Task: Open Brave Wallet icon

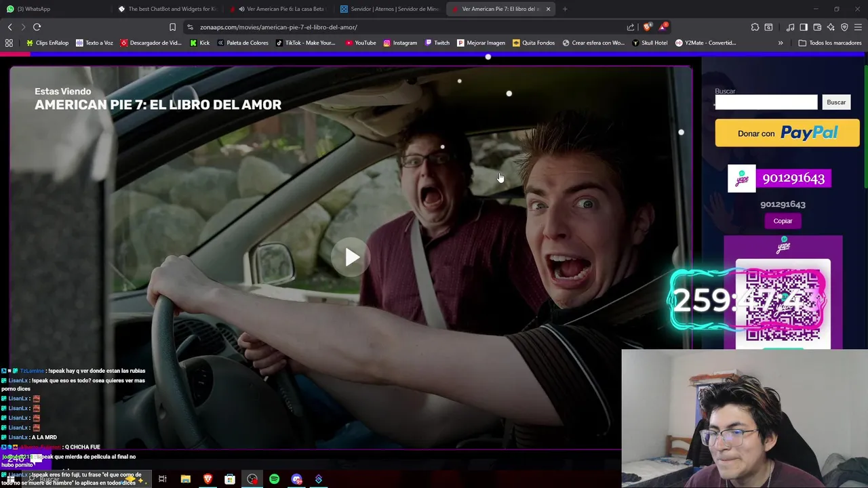Action: click(817, 27)
